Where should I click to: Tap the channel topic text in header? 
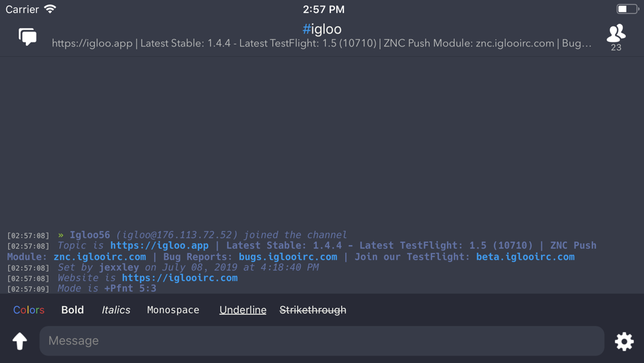[321, 43]
